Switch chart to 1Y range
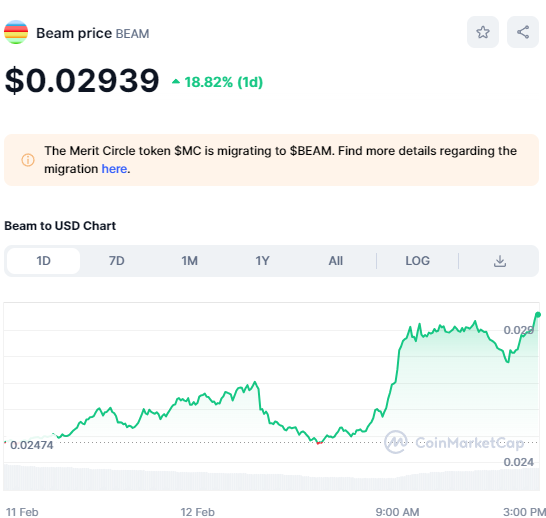Screen dimensions: 546x518 point(263,261)
